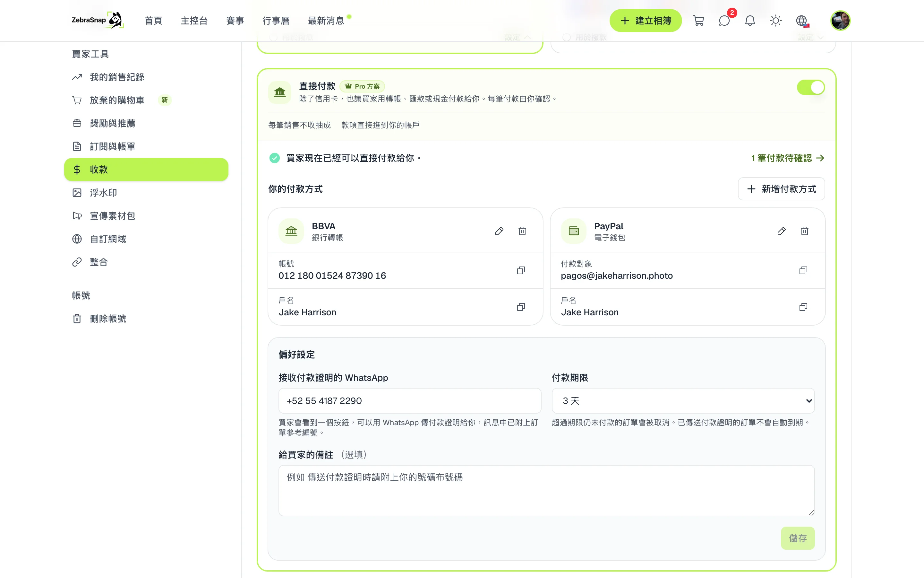Image resolution: width=924 pixels, height=578 pixels.
Task: Open 行事曆 in top navigation
Action: (x=276, y=21)
